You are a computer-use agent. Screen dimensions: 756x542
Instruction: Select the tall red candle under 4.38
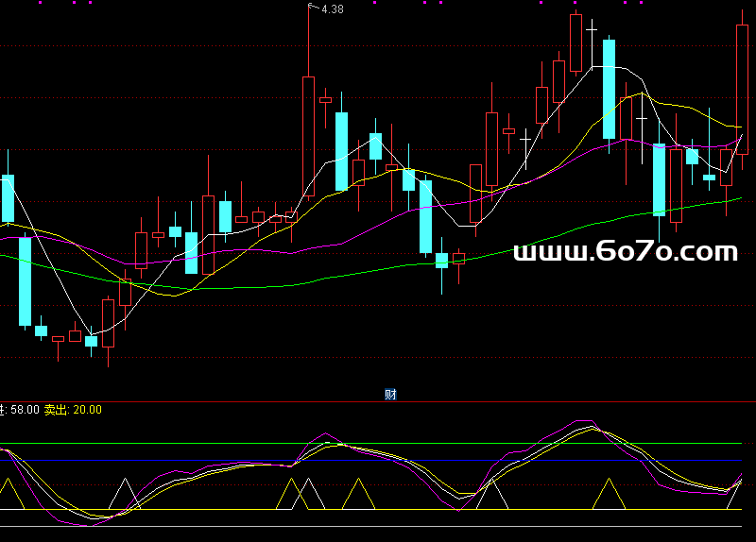(308, 136)
